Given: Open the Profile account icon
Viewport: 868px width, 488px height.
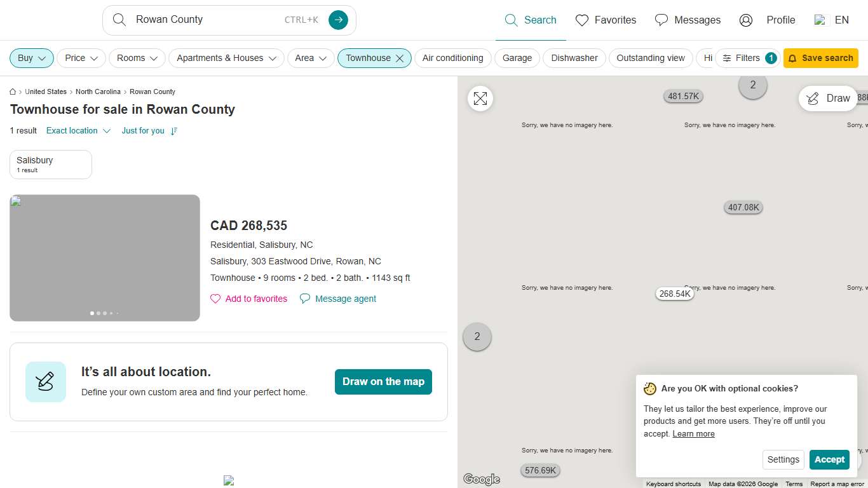Looking at the screenshot, I should 746,20.
